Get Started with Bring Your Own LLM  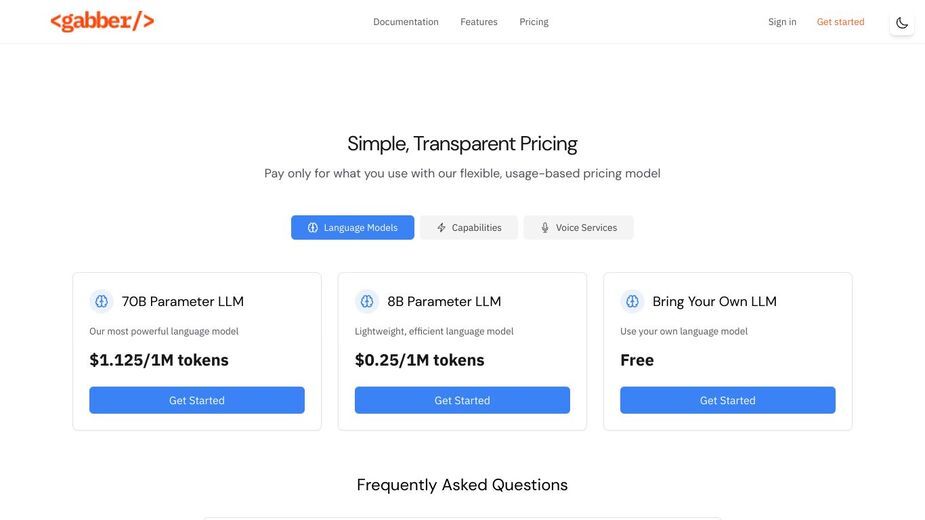[x=727, y=400]
